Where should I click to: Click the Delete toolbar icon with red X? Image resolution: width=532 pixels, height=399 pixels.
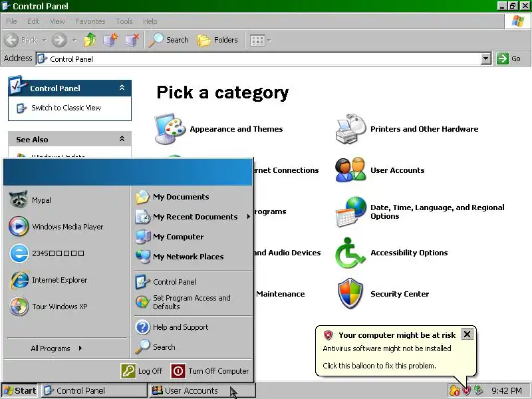132,40
